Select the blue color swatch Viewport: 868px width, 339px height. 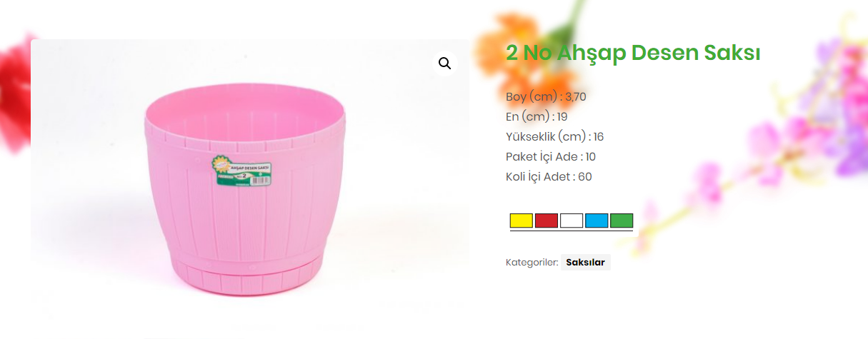(597, 221)
